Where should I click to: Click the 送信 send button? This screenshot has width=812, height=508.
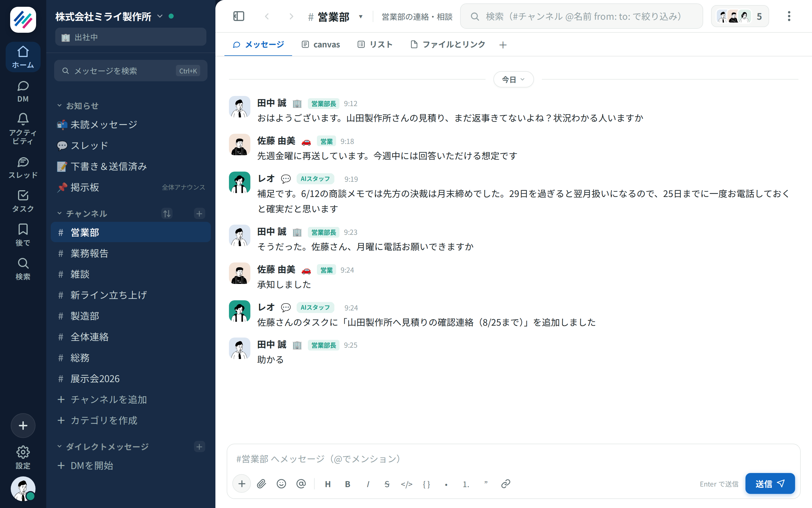pyautogui.click(x=770, y=483)
